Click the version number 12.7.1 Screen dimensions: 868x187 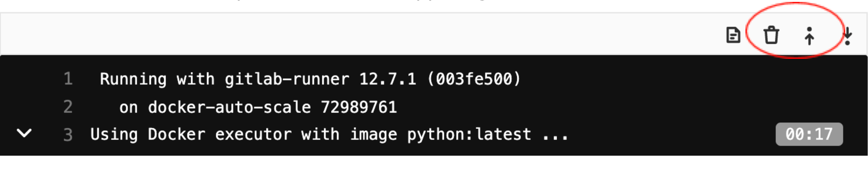tap(387, 79)
